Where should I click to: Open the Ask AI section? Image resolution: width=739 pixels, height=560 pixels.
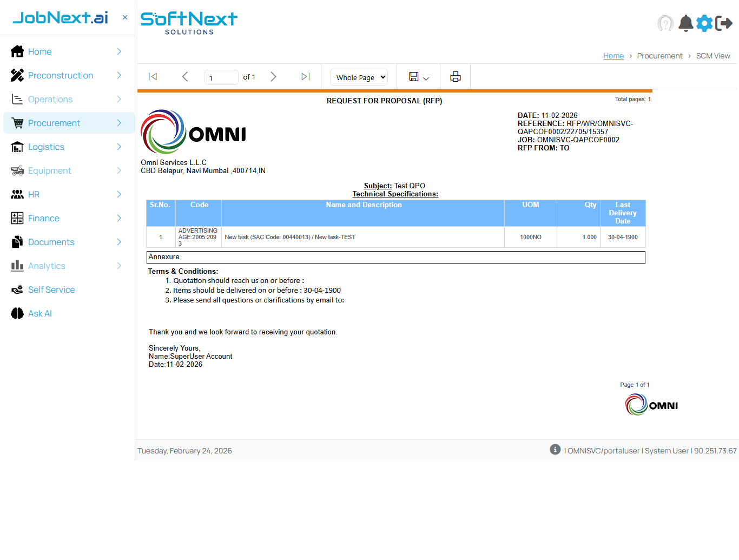[38, 313]
